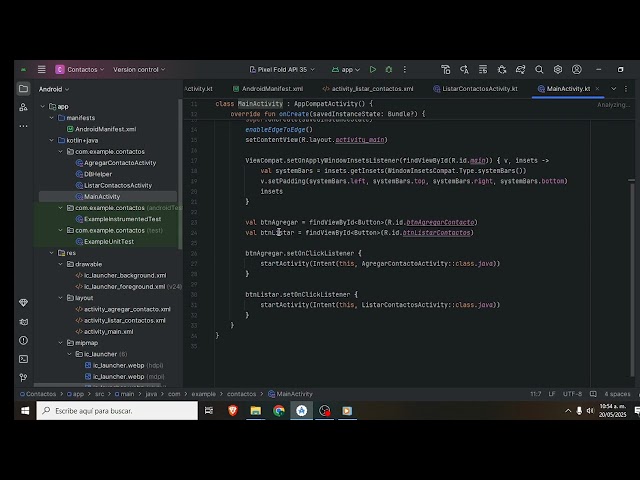The image size is (640, 480).
Task: Open ExampleUnitTest in project tree
Action: 105,242
